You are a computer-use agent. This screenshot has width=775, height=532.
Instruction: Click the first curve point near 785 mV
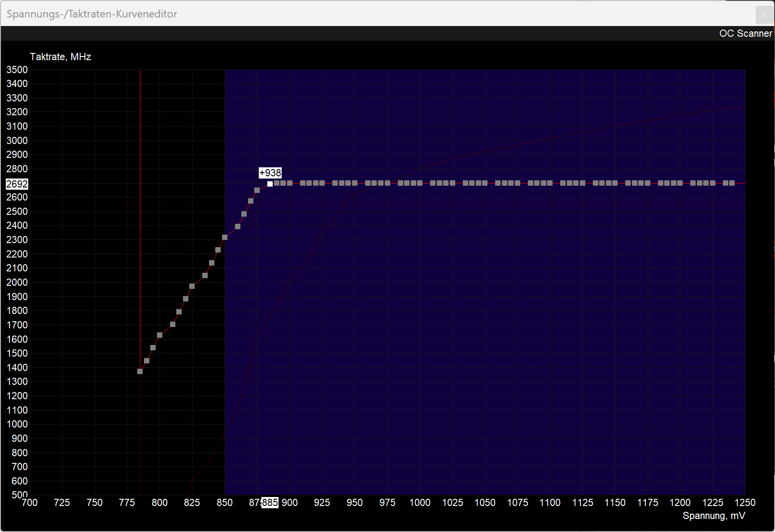tap(140, 371)
